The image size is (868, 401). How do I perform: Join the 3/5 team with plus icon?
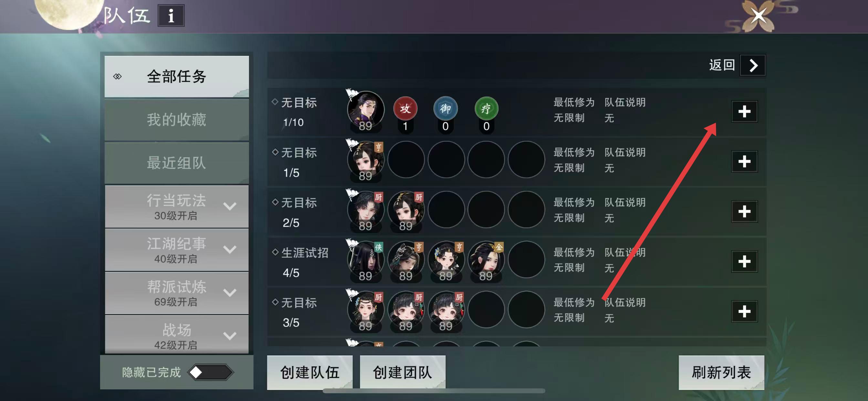coord(744,311)
